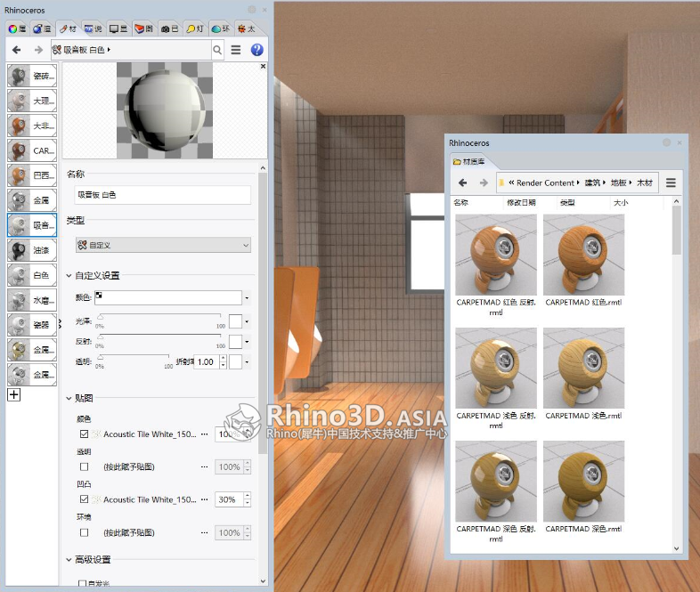This screenshot has width=700, height=592.
Task: Open the 透明 texture ellipsis options
Action: click(205, 466)
